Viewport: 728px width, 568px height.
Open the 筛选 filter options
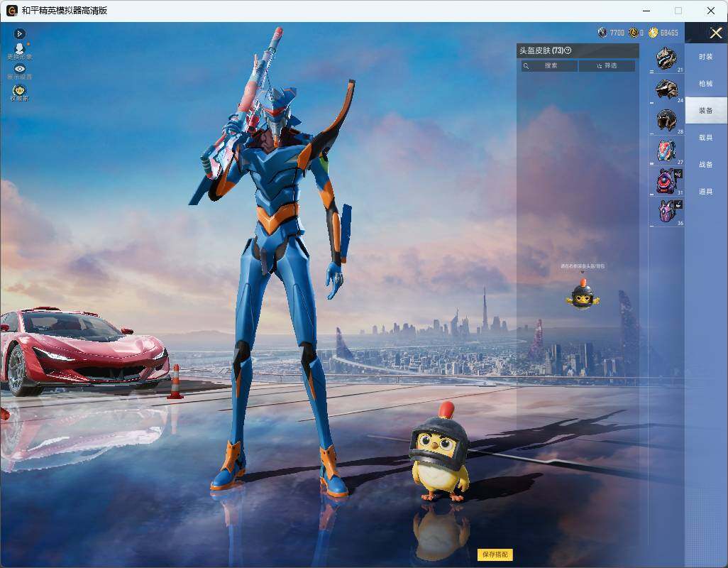(607, 66)
